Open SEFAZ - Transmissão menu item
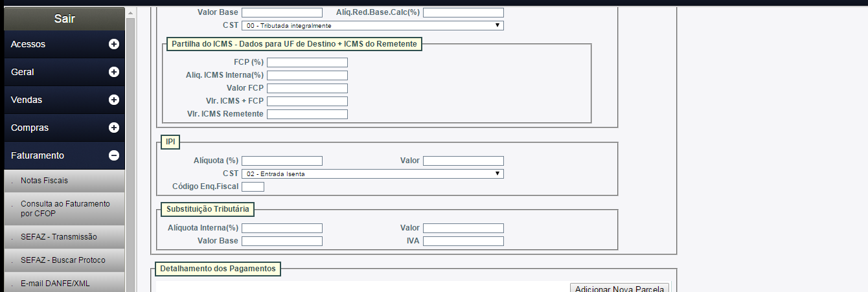This screenshot has height=292, width=868. click(x=58, y=236)
